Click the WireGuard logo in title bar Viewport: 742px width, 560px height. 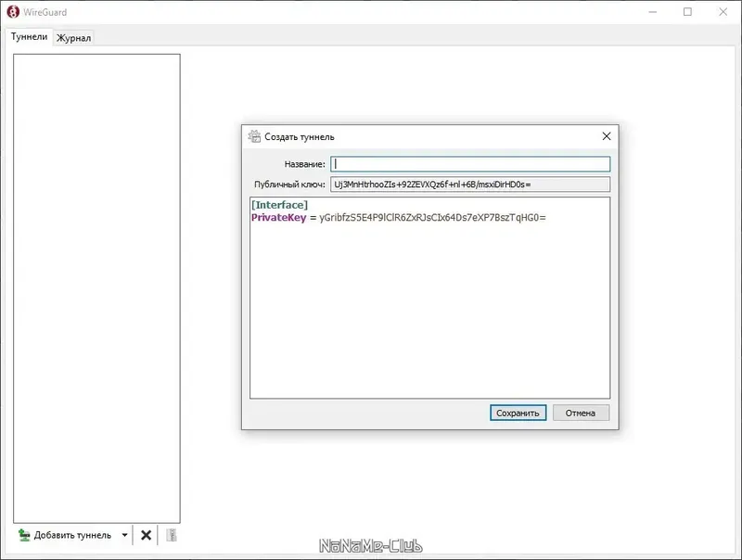click(13, 12)
